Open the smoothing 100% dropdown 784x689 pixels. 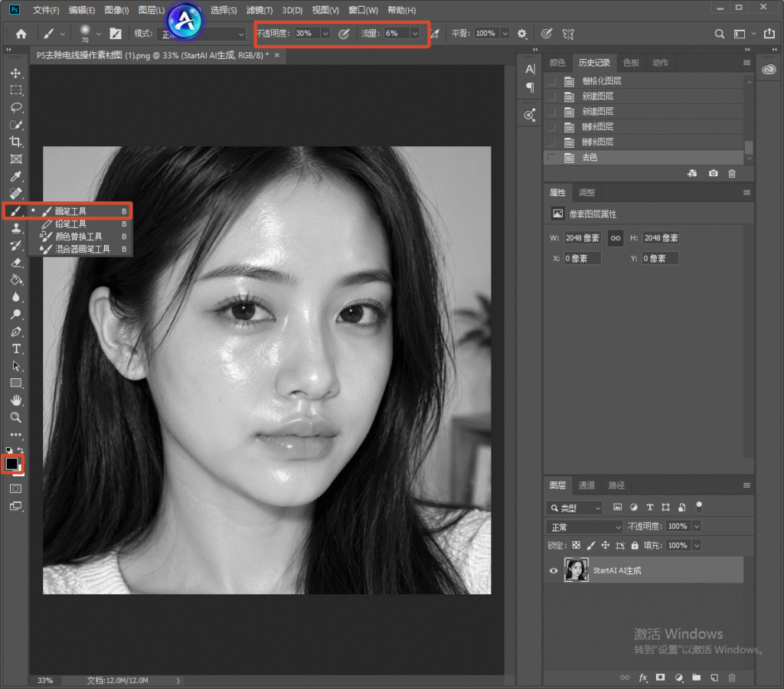click(x=505, y=34)
